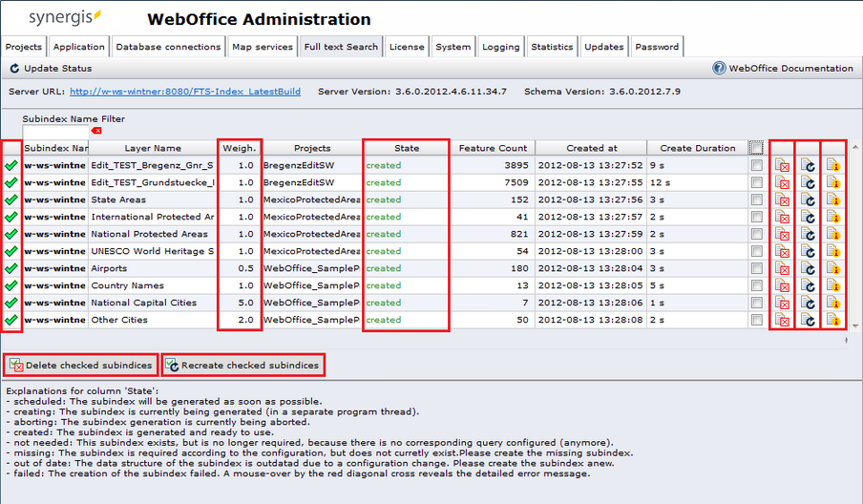Select the Full text Search tab
This screenshot has height=504, width=863.
pyautogui.click(x=341, y=47)
